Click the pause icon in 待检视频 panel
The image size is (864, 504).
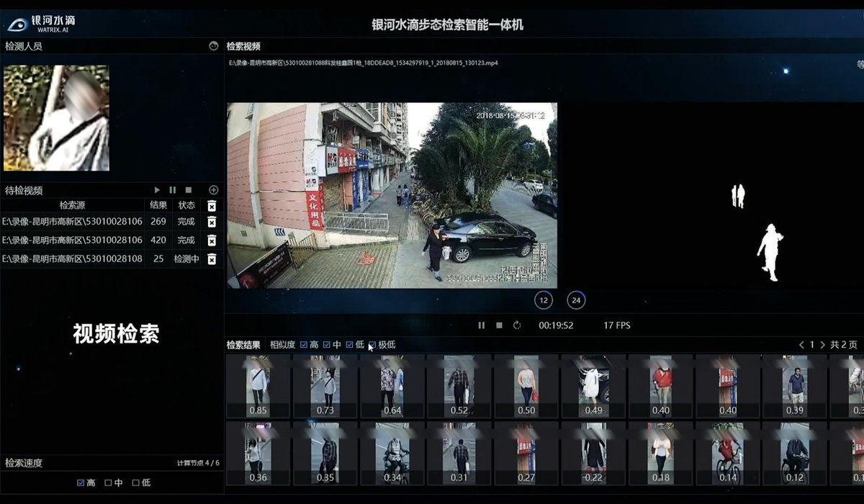point(172,190)
